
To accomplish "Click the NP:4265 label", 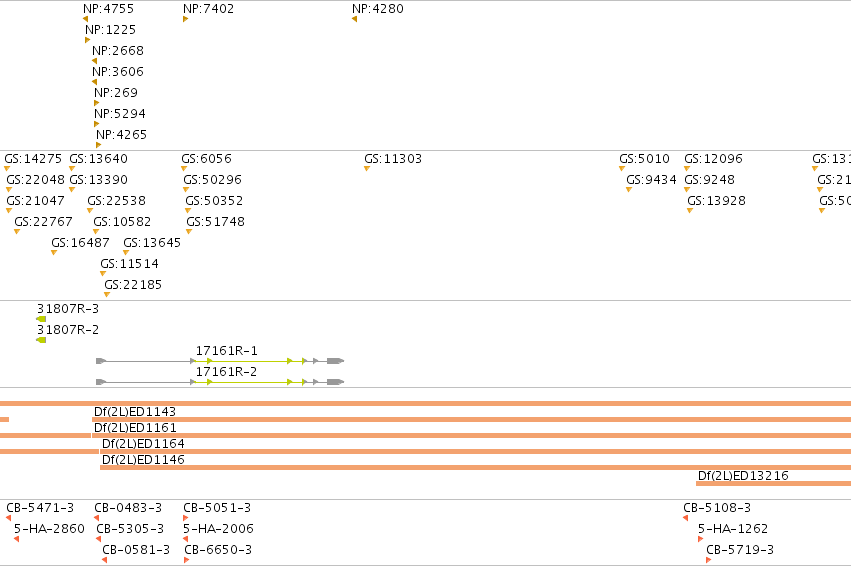I will click(x=122, y=135).
